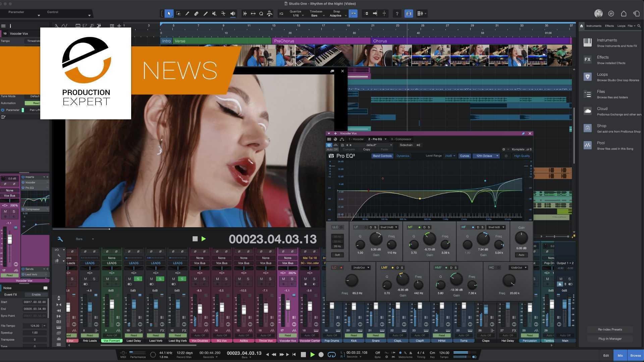Open the Quantize 1/16 dropdown
Viewport: 644px width, 362px height.
297,14
